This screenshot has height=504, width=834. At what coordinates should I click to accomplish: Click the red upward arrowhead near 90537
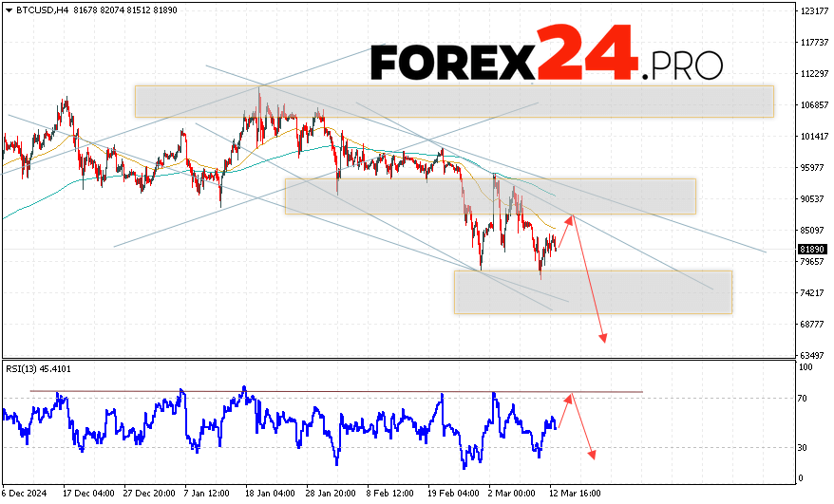(x=571, y=219)
